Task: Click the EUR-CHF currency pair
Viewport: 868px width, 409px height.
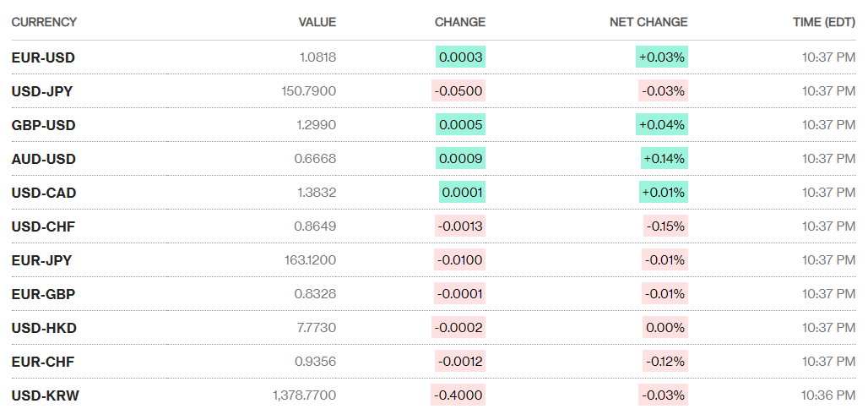Action: tap(43, 362)
